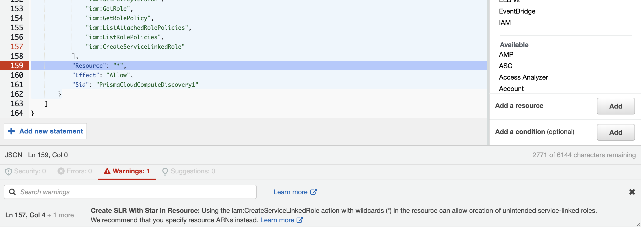The height and width of the screenshot is (228, 644).
Task: Click the magnifier icon in Search warnings
Action: point(12,192)
